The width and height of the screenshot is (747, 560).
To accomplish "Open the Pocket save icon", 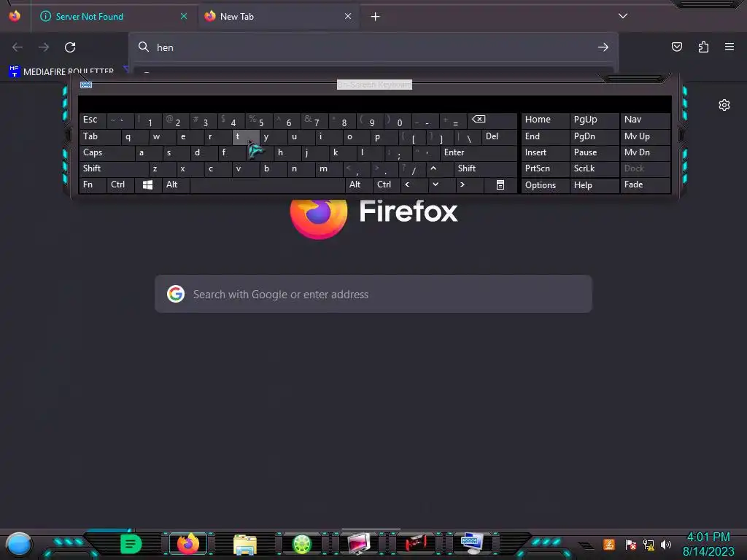I will point(676,47).
